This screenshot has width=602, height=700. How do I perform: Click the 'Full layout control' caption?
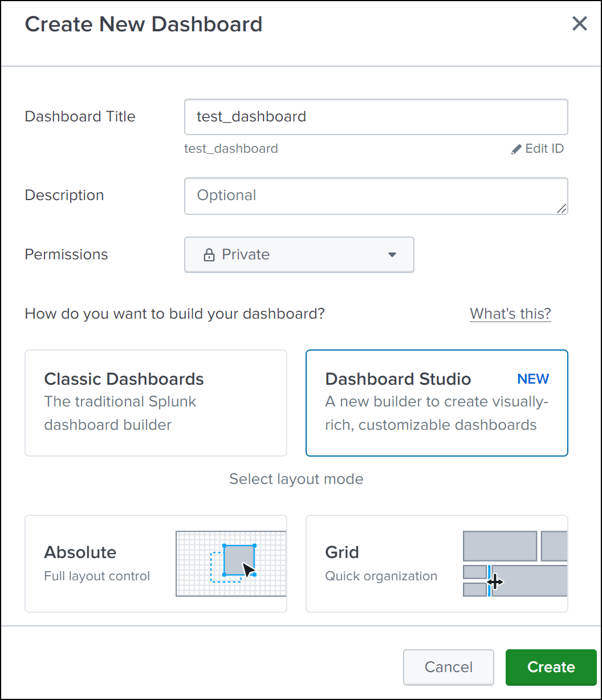coord(97,576)
